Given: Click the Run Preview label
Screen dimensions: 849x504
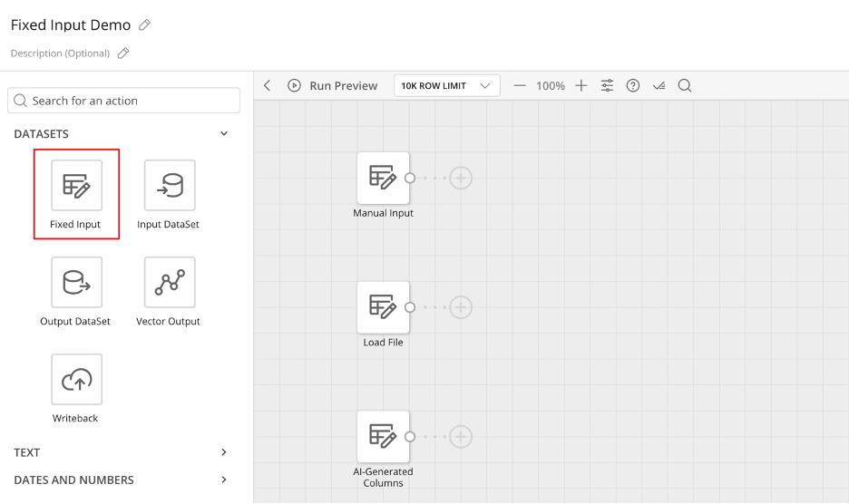Looking at the screenshot, I should 343,86.
